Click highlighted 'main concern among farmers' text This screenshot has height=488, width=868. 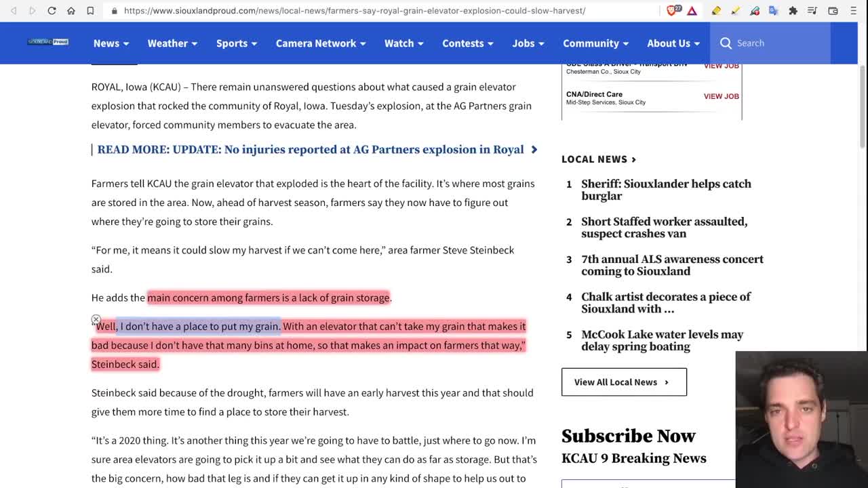click(x=269, y=298)
